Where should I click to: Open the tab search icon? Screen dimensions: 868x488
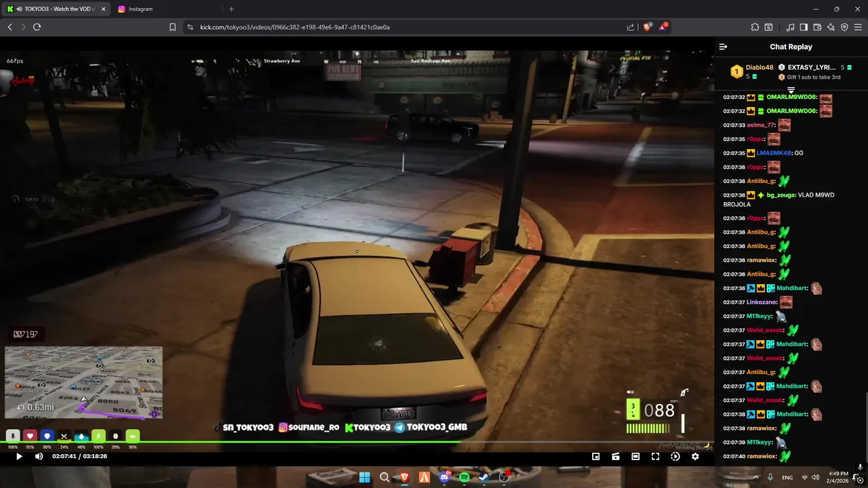point(768,27)
